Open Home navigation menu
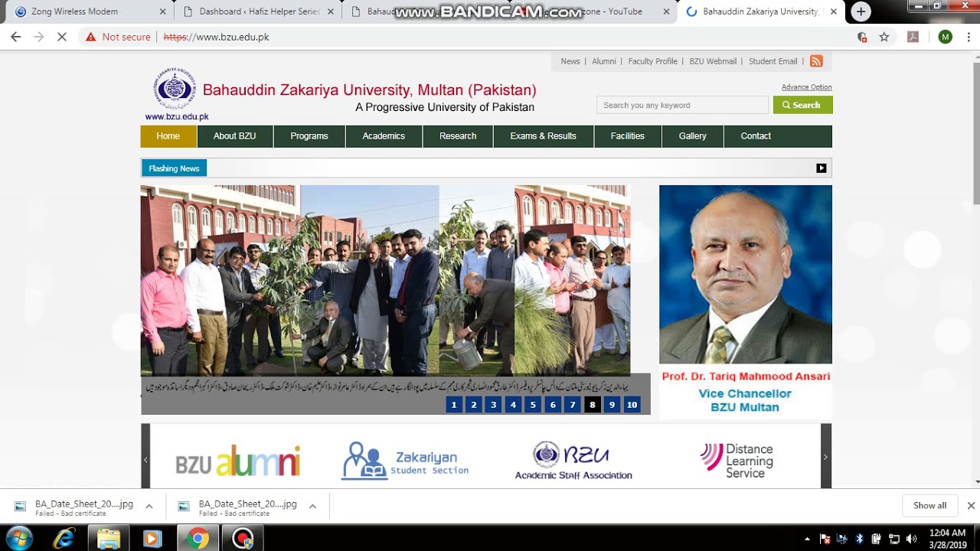Viewport: 980px width, 551px height. point(168,136)
